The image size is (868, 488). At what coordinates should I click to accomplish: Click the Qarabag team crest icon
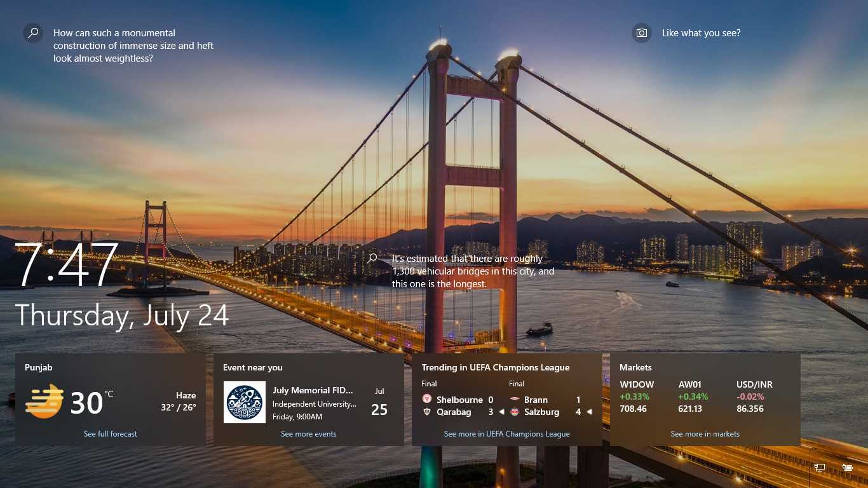click(x=427, y=412)
